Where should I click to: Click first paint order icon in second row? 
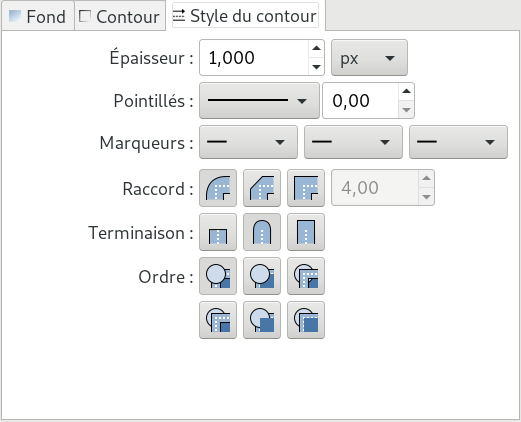coord(218,320)
